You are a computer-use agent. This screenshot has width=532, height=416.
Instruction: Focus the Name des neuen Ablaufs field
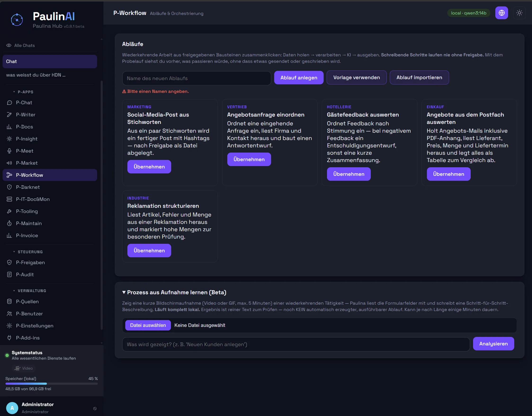pos(196,78)
